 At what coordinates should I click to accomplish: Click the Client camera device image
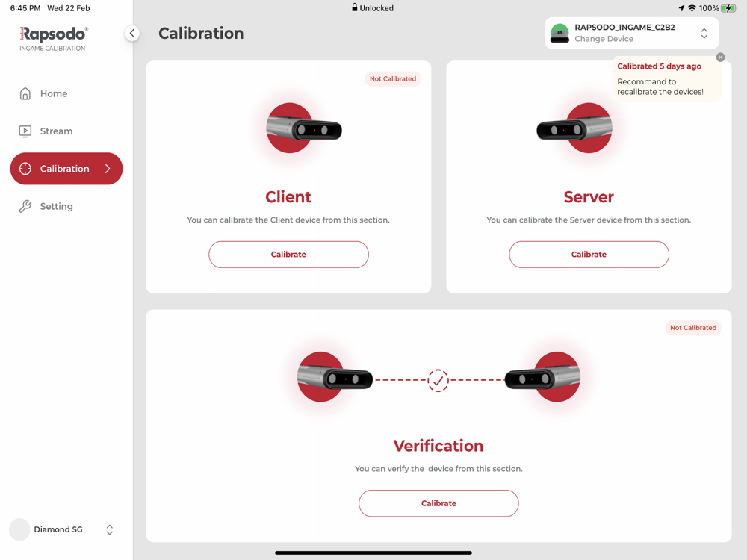303,128
